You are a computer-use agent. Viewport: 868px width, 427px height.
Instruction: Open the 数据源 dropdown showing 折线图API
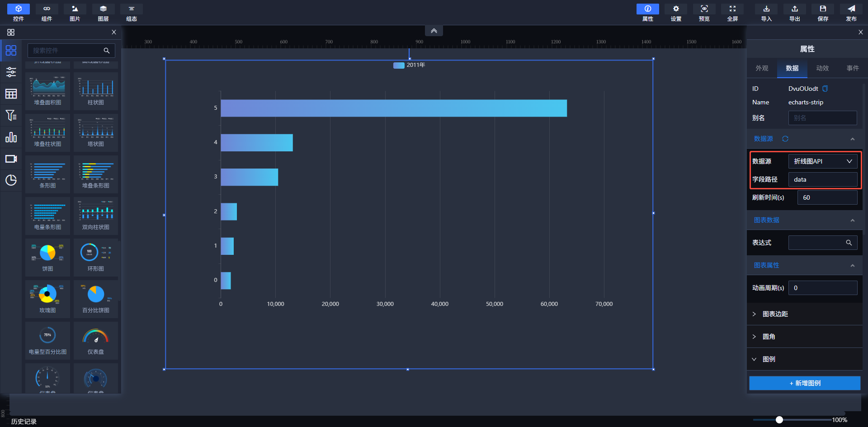(822, 161)
